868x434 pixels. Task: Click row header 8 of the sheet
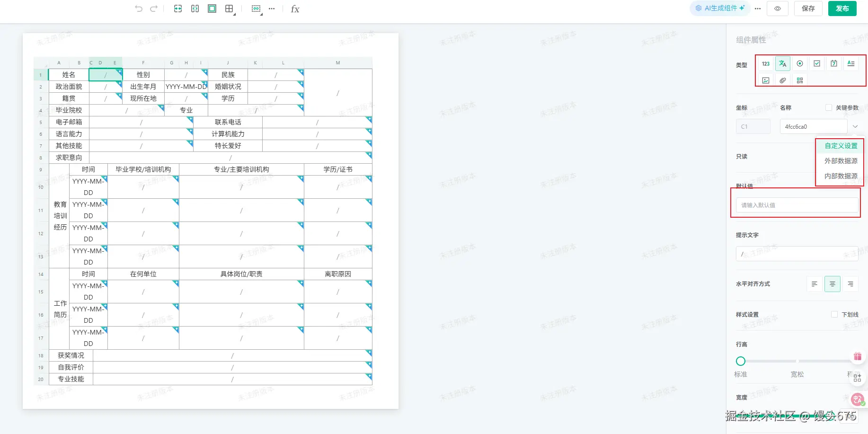click(x=41, y=158)
